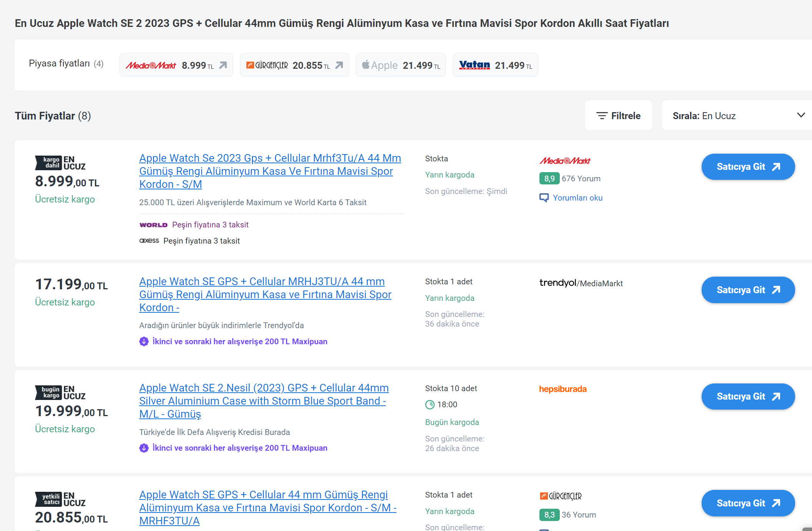Click the sort dropdown chevron arrow
Screen dimensions: 812x531
[x=801, y=115]
